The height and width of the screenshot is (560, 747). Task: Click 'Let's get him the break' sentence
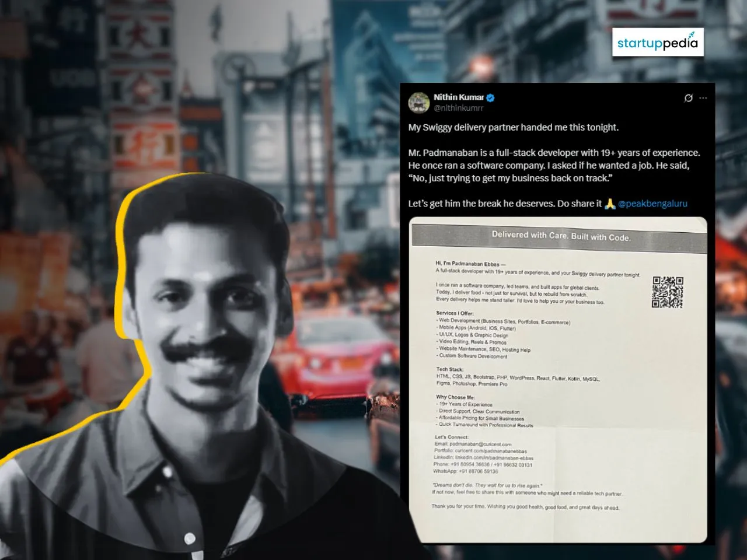coord(505,204)
